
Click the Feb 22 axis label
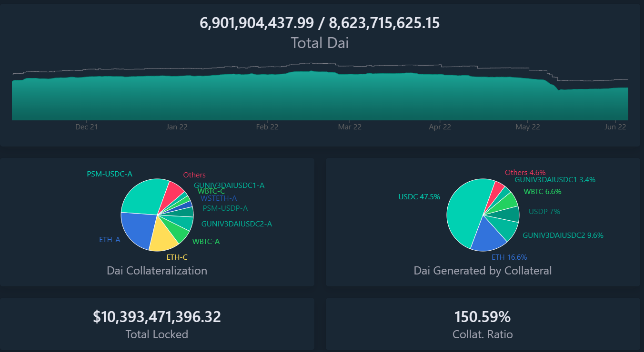pyautogui.click(x=267, y=127)
